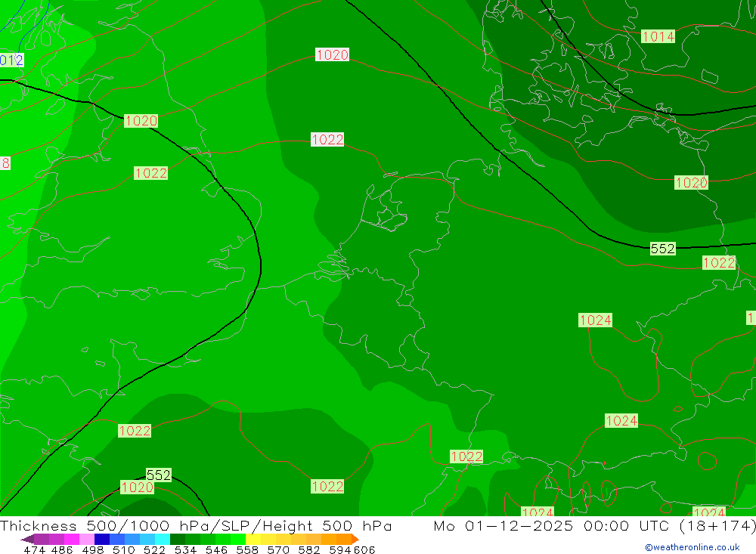Screen dimensions: 756x554
Task: Click the legend value 570
Action: click(x=278, y=549)
